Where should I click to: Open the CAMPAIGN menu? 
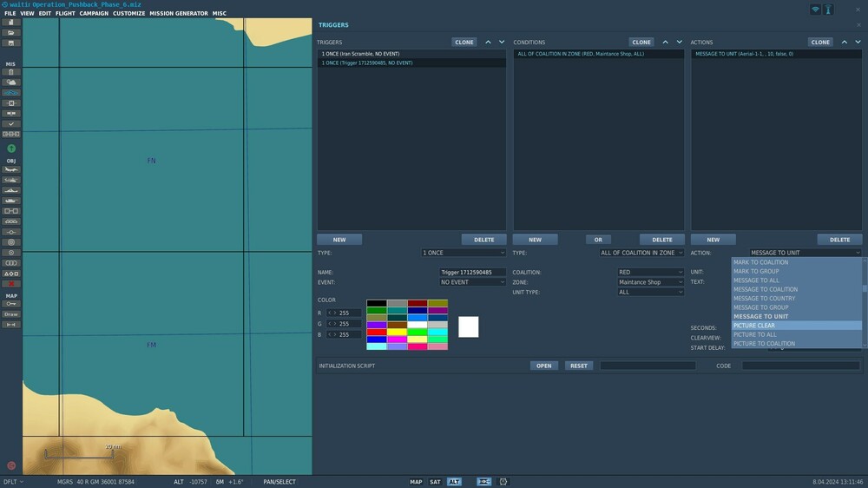94,13
